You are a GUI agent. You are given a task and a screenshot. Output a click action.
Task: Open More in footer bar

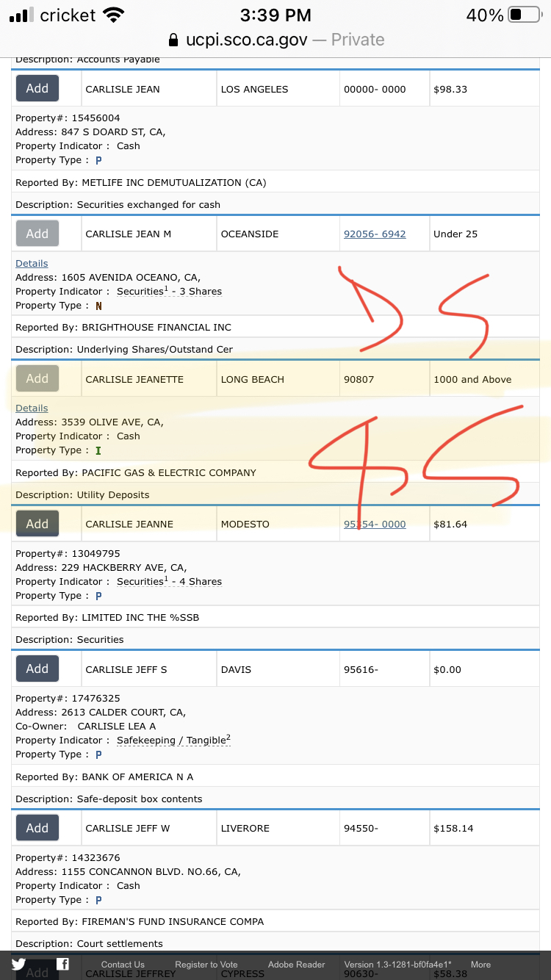coord(481,965)
